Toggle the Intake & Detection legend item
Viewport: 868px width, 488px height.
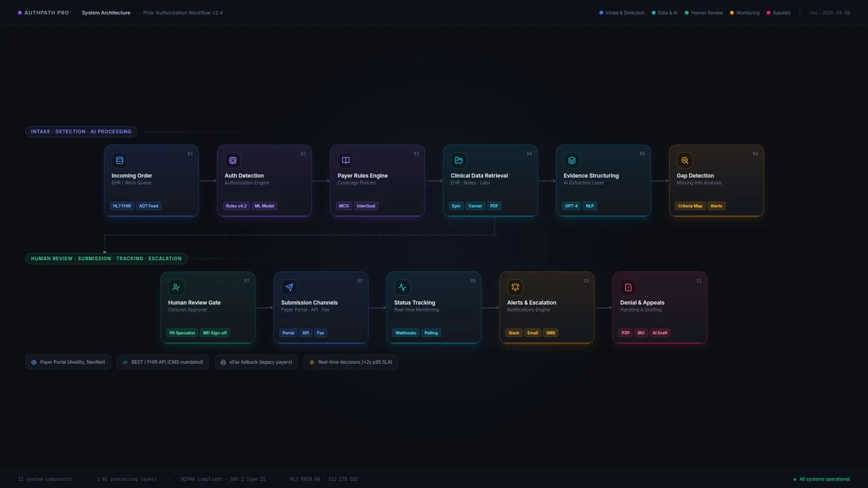click(622, 13)
